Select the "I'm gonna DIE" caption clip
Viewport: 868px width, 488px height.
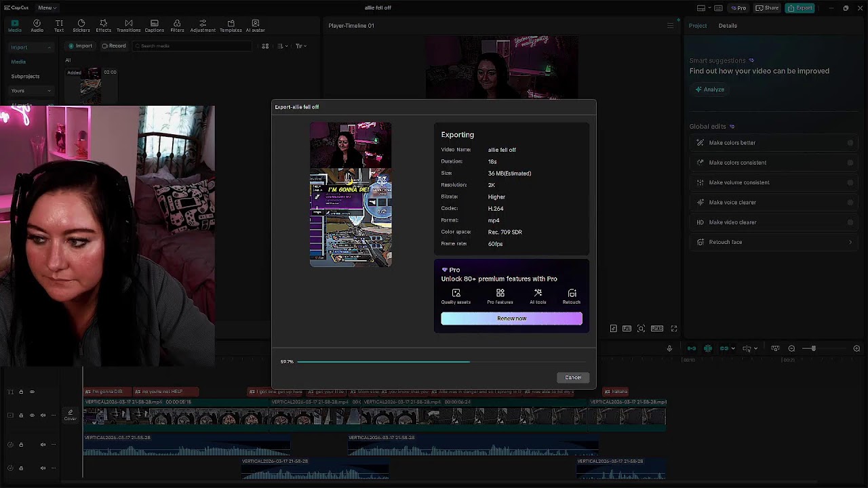(108, 392)
